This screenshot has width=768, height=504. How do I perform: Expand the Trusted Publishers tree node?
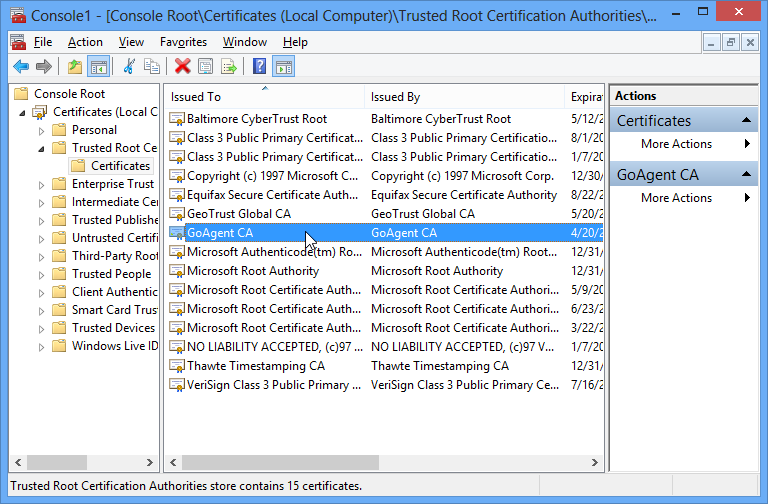pyautogui.click(x=41, y=221)
